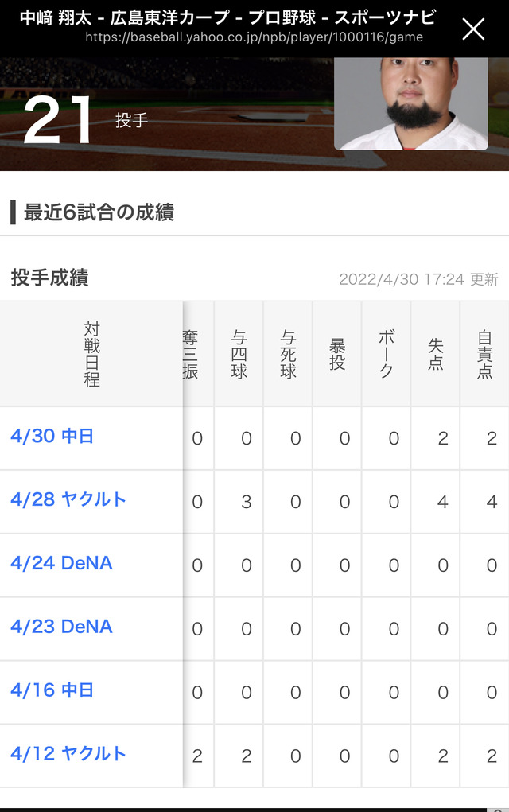
Task: Select 奪三振 value 2 in 4/12 row
Action: tap(197, 756)
